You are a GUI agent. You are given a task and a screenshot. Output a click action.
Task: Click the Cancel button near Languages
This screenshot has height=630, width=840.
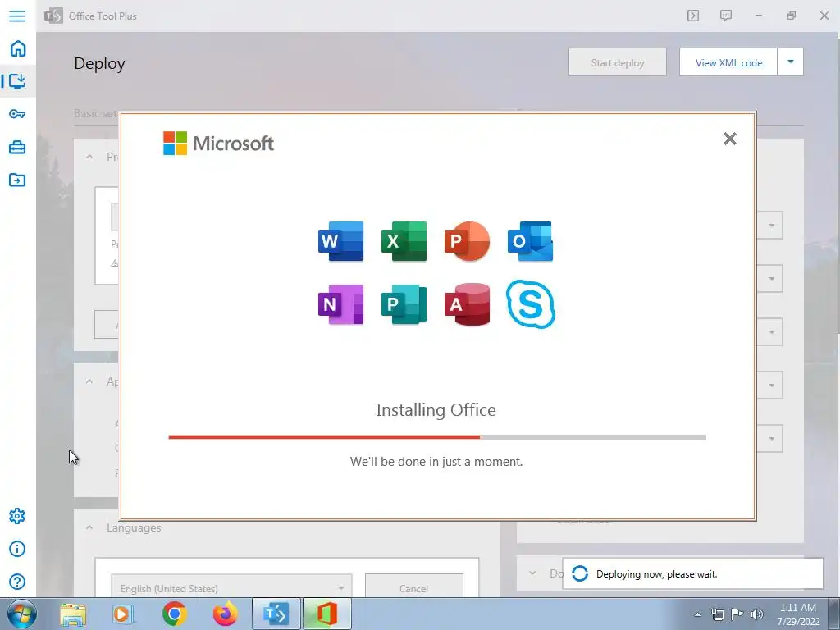click(x=414, y=587)
